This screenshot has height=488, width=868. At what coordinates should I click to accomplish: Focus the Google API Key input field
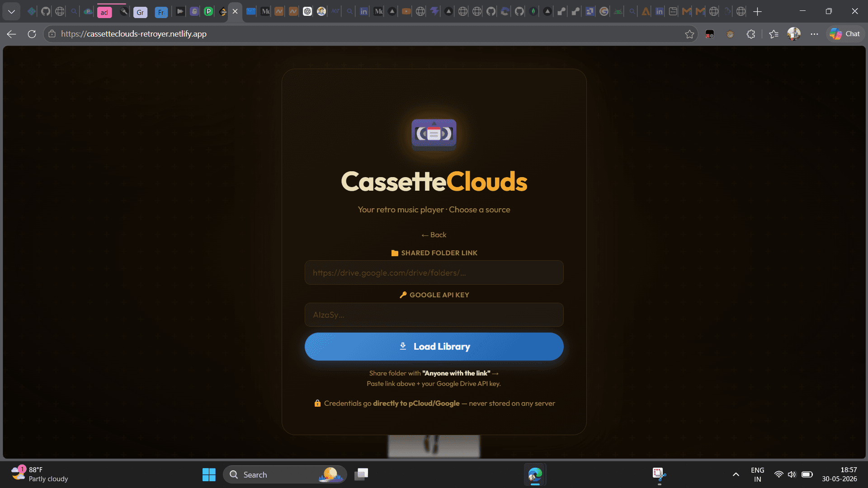(434, 314)
